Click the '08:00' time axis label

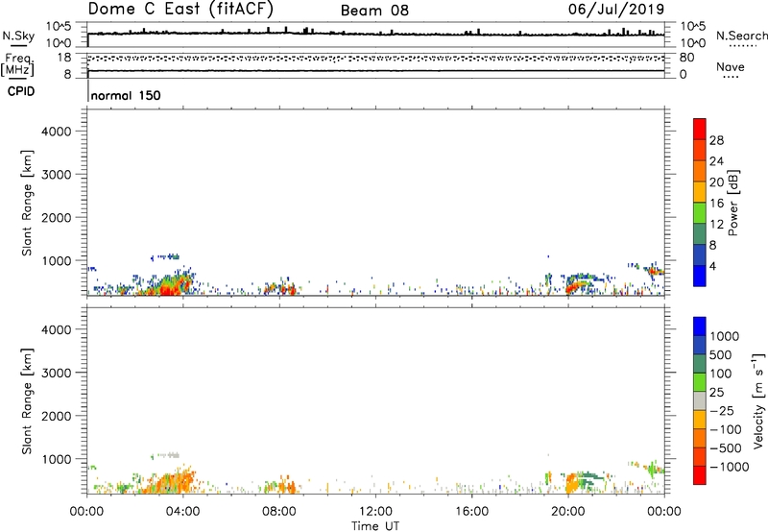pos(279,512)
